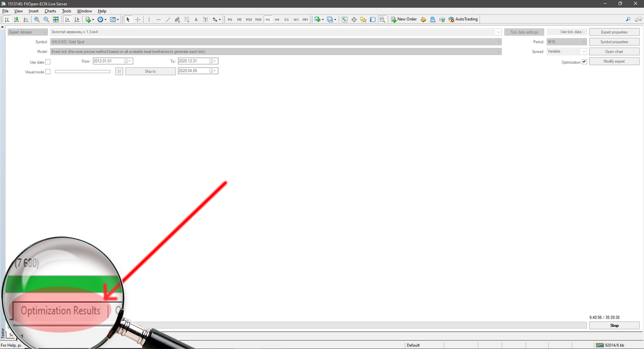Click the search magnifier at toolbar right

coord(628,19)
